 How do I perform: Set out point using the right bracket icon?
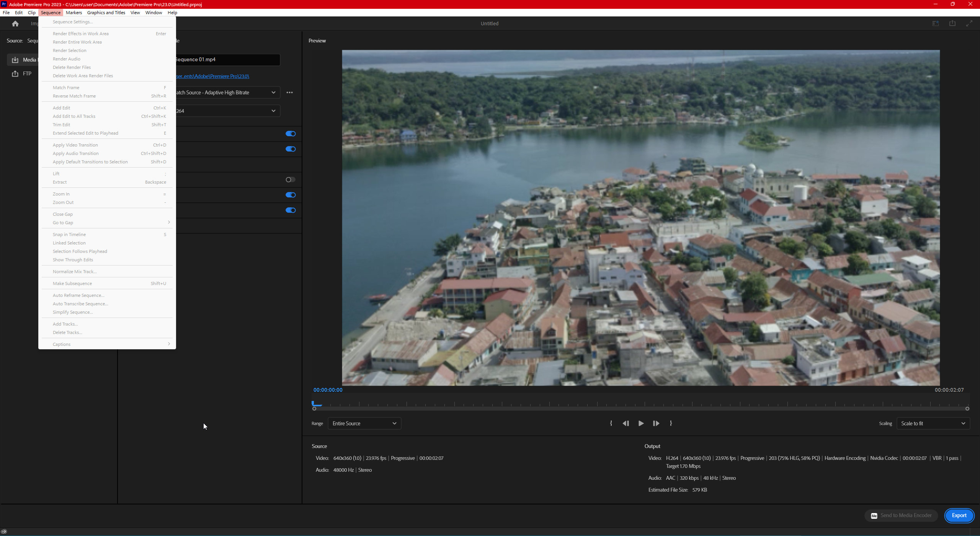point(671,423)
